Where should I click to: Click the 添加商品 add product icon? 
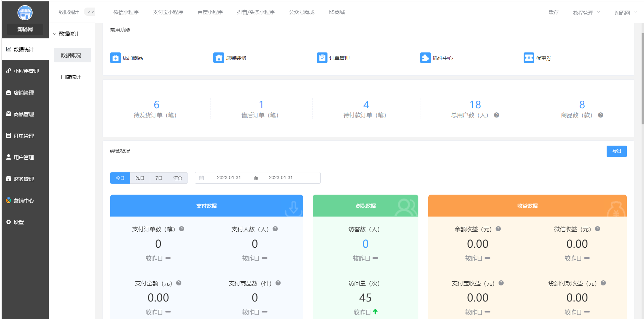click(x=115, y=58)
